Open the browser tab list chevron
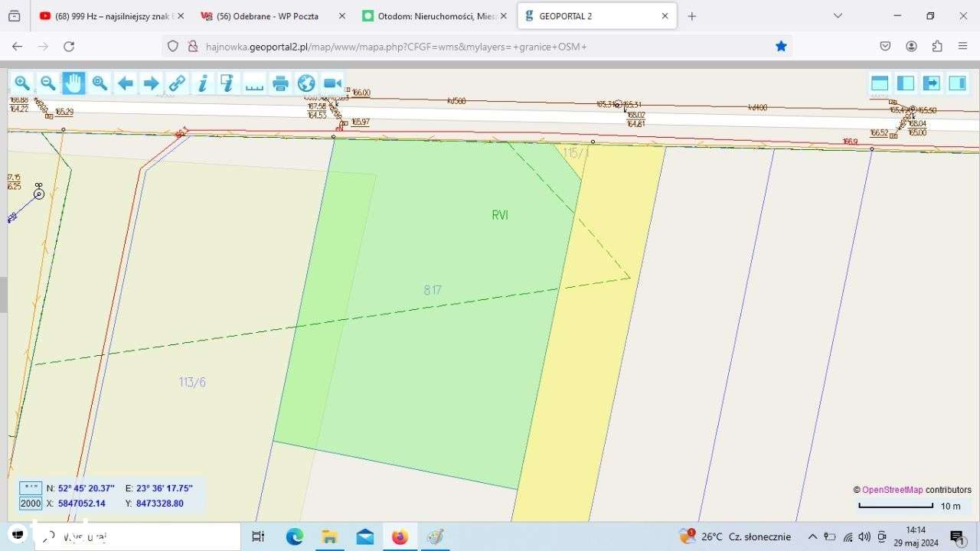 point(838,16)
